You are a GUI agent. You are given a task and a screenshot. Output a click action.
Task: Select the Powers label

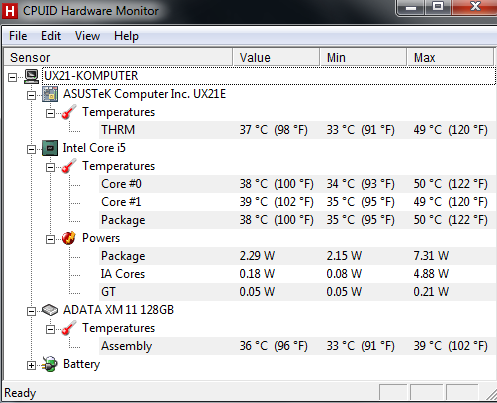[x=101, y=238]
